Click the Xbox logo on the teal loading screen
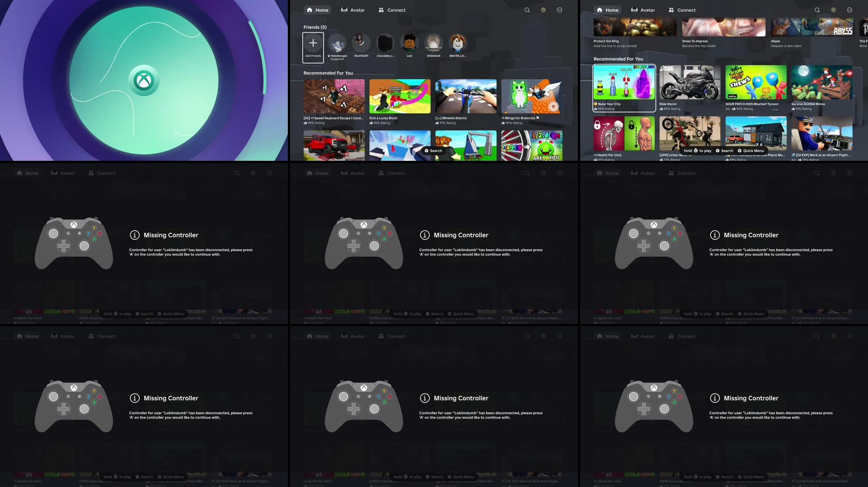 pos(144,81)
